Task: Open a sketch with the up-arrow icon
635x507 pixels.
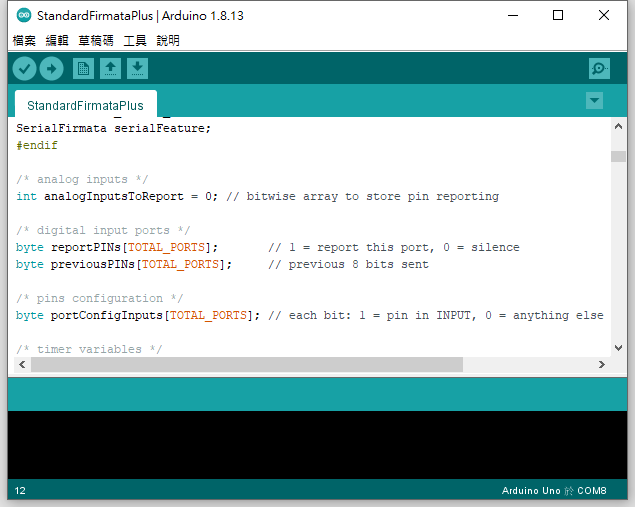Action: click(111, 68)
